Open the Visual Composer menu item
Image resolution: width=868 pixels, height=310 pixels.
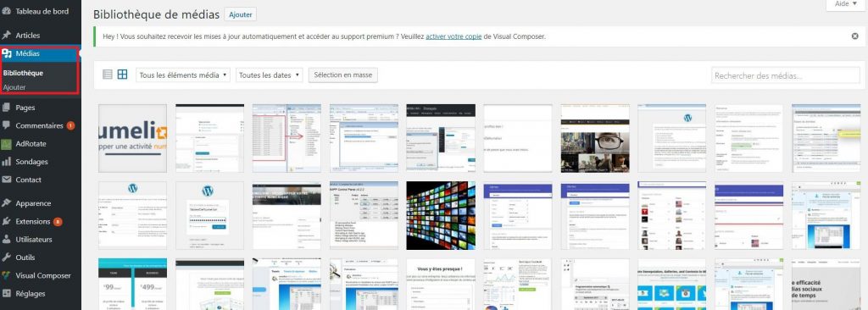coord(43,275)
